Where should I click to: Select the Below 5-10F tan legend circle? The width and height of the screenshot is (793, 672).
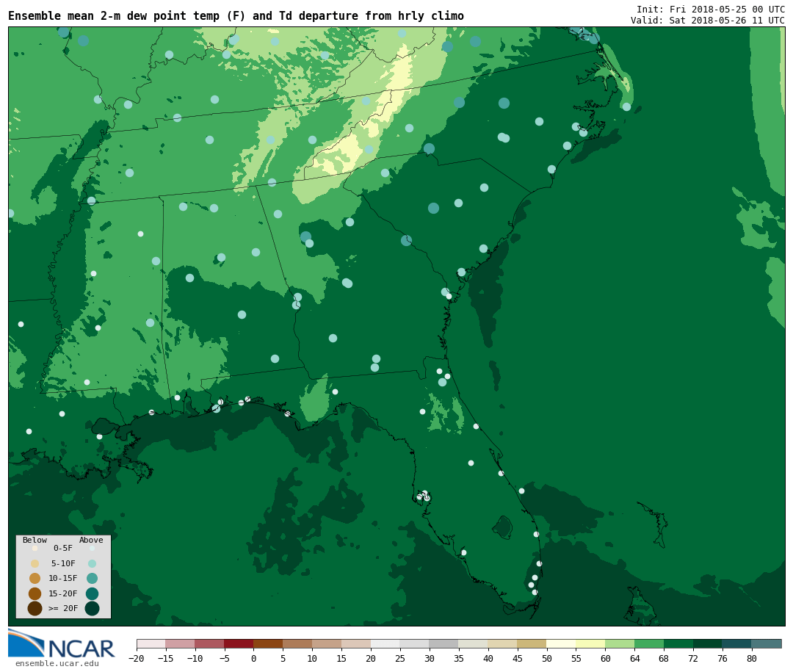tap(35, 563)
